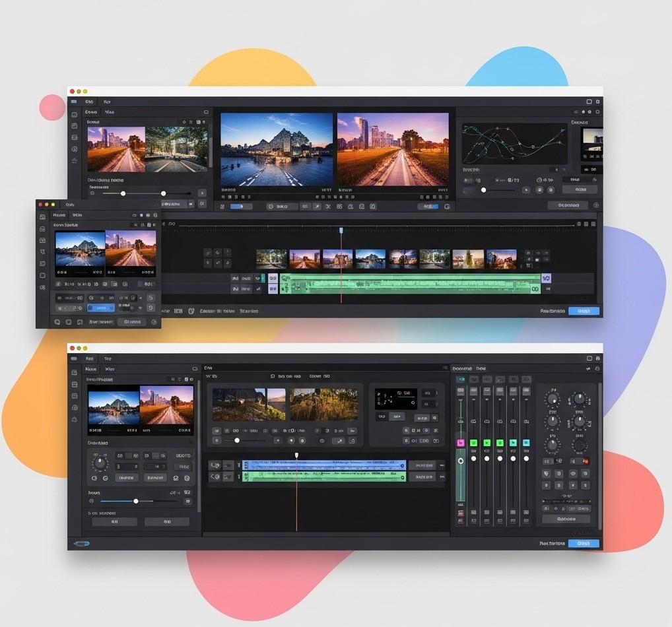Select the scissors cut tool in top editor toolbar

click(x=328, y=207)
